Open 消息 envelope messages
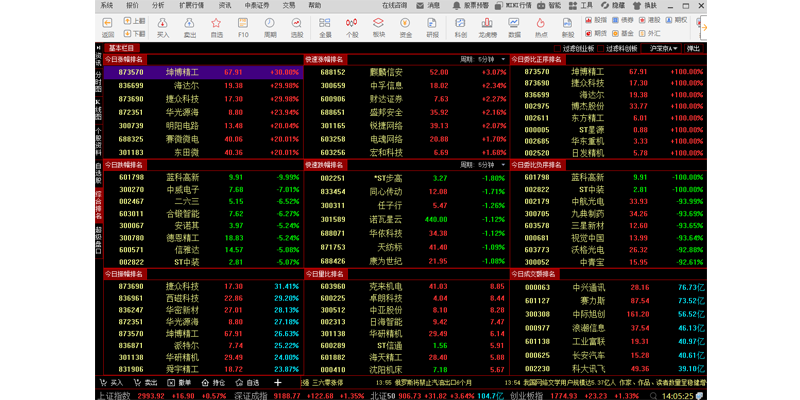The image size is (800, 400). (x=428, y=6)
